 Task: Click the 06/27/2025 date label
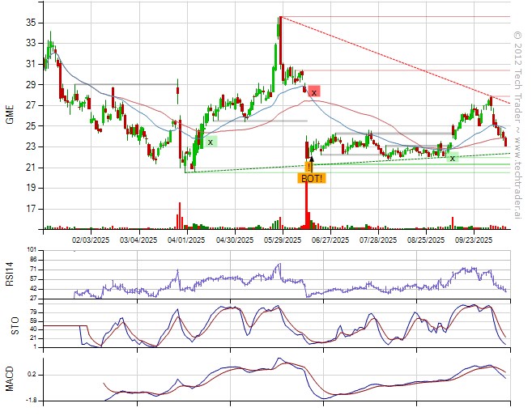pyautogui.click(x=330, y=240)
